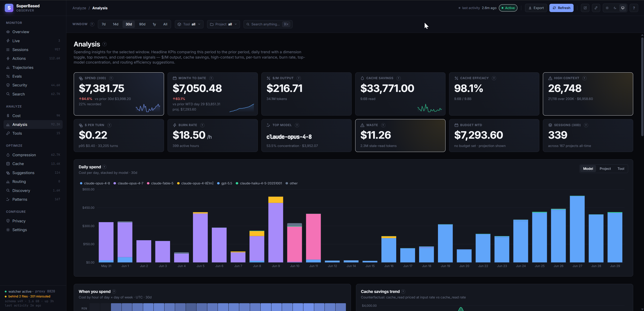Select the All window option
644x311 pixels.
coord(165,24)
